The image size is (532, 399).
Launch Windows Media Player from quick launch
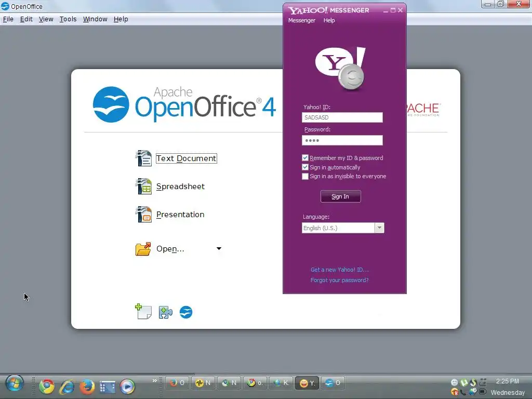click(127, 387)
